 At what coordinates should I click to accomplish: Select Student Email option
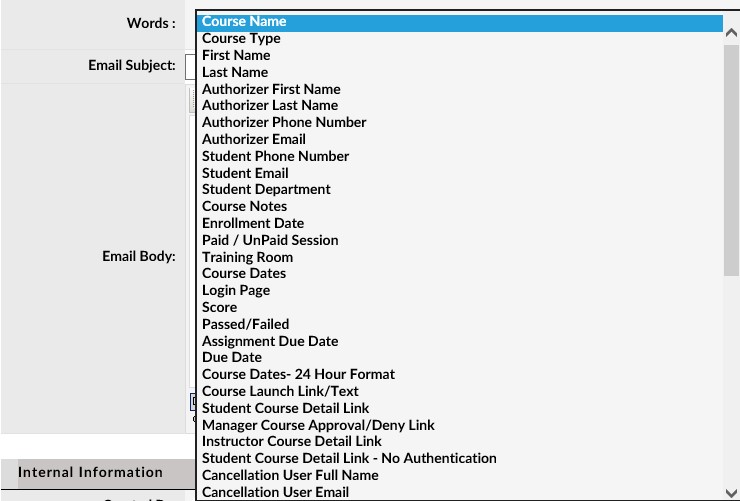459,174
